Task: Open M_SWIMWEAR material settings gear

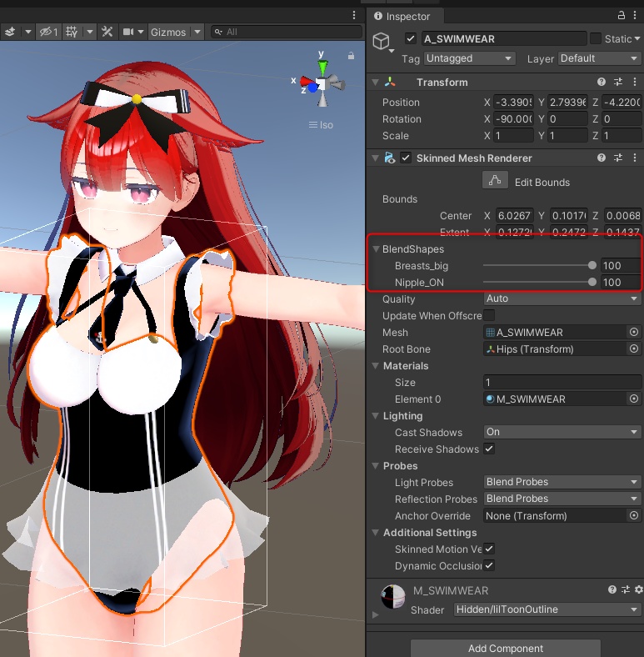Action: (638, 590)
